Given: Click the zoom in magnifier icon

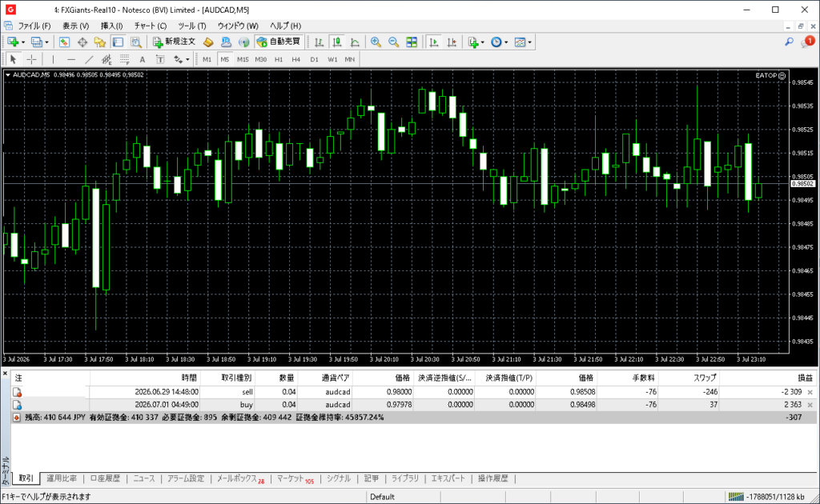Looking at the screenshot, I should pyautogui.click(x=376, y=42).
